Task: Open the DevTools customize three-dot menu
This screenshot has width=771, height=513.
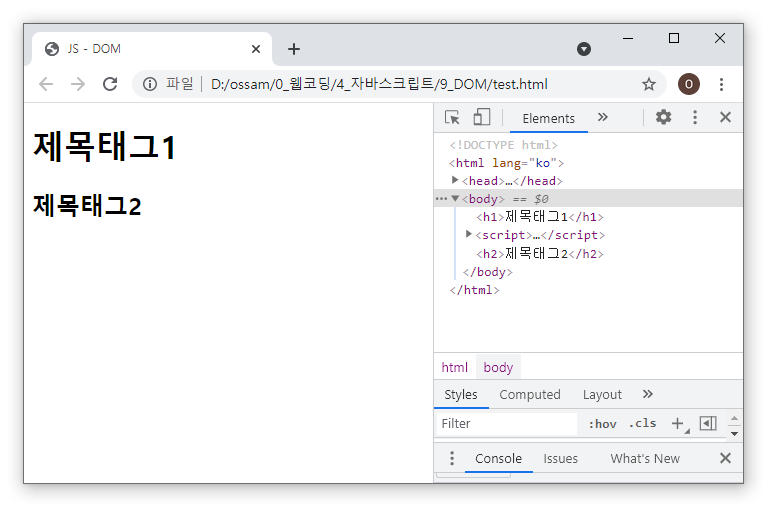Action: (x=695, y=117)
